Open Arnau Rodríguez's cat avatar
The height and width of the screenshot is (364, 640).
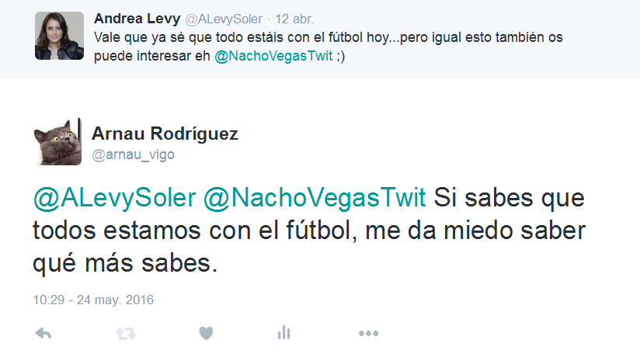(x=57, y=141)
